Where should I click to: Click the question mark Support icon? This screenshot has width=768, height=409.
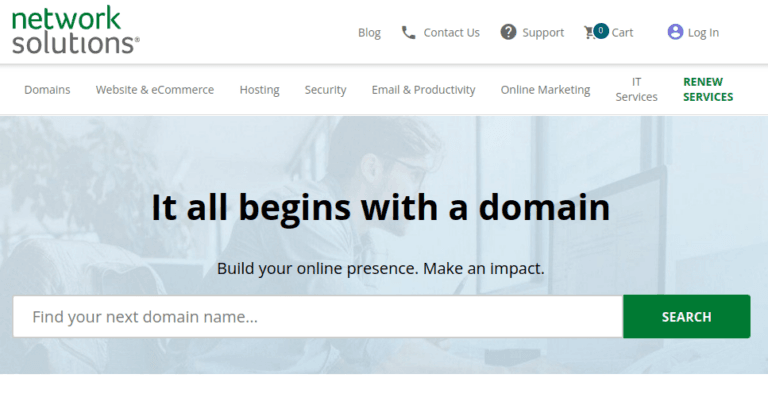pyautogui.click(x=508, y=32)
